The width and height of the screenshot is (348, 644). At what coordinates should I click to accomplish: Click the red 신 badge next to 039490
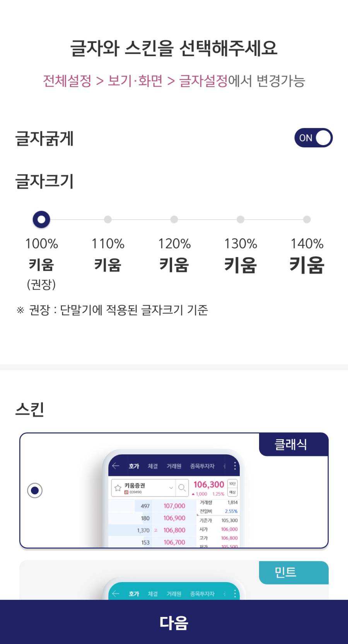coord(126,492)
